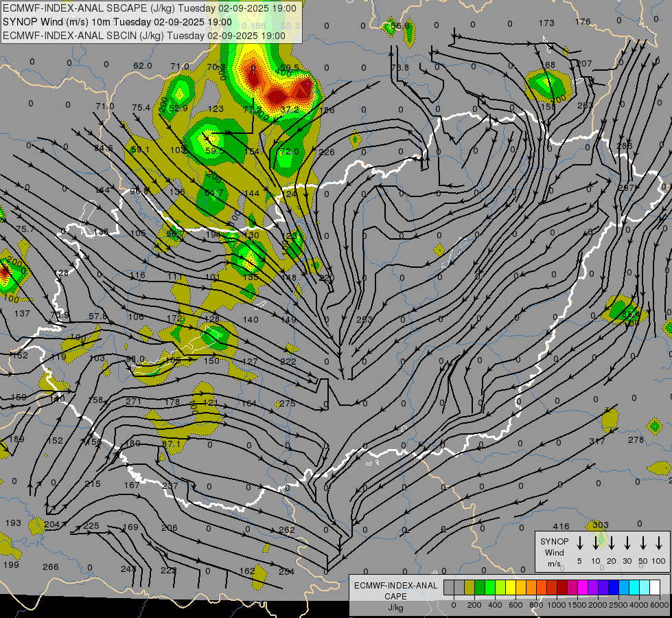This screenshot has height=618, width=672.
Task: Click the map value 297
Action: [x=626, y=188]
